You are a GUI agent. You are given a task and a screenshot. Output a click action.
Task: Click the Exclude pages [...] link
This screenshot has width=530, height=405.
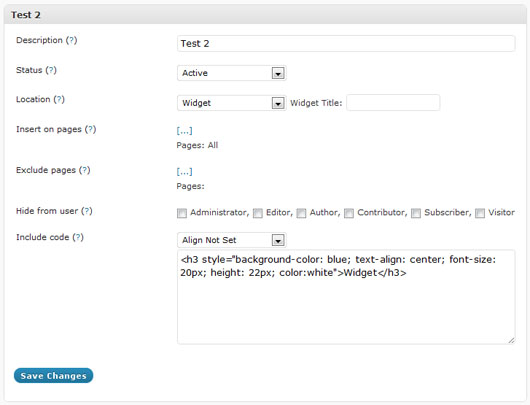tap(185, 171)
